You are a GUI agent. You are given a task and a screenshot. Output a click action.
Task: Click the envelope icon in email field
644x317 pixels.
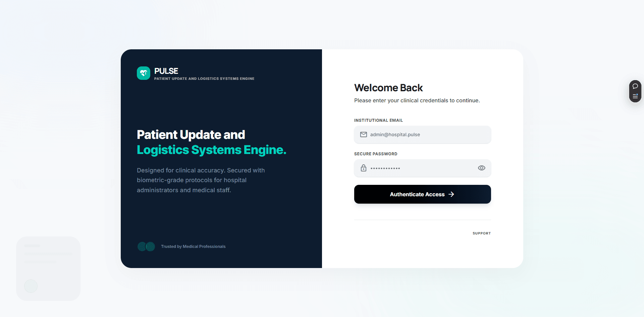click(x=364, y=135)
